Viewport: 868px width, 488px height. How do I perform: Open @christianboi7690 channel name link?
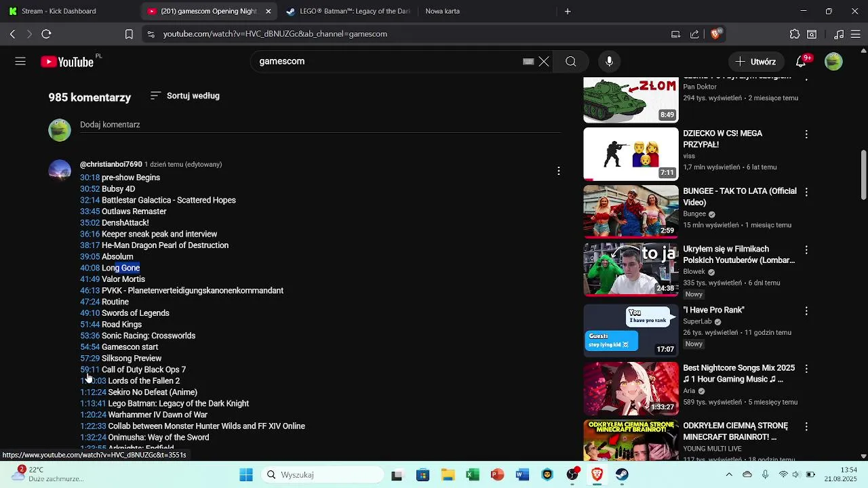pyautogui.click(x=111, y=164)
